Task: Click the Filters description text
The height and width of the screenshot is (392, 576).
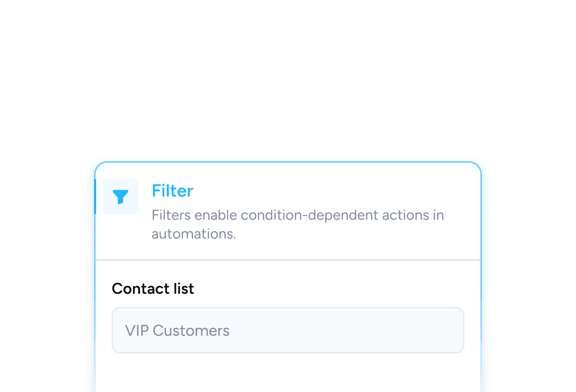Action: tap(297, 224)
